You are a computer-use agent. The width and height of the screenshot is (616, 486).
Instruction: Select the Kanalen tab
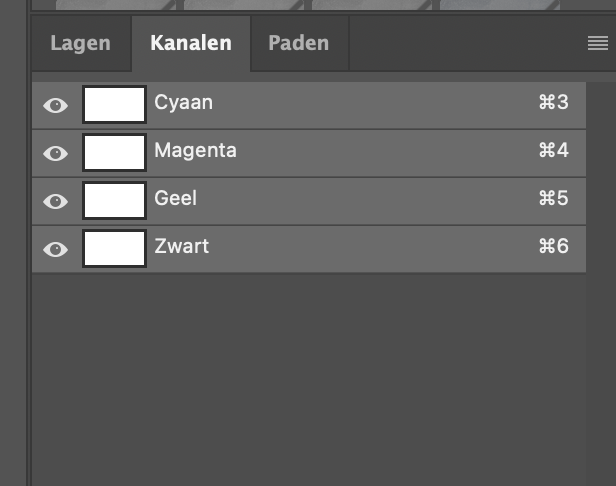190,43
